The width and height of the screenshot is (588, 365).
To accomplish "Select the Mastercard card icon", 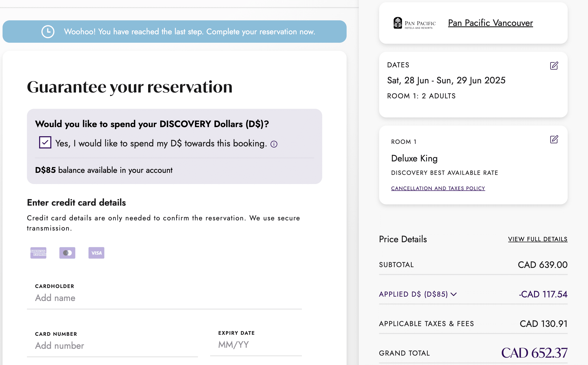I will [67, 253].
